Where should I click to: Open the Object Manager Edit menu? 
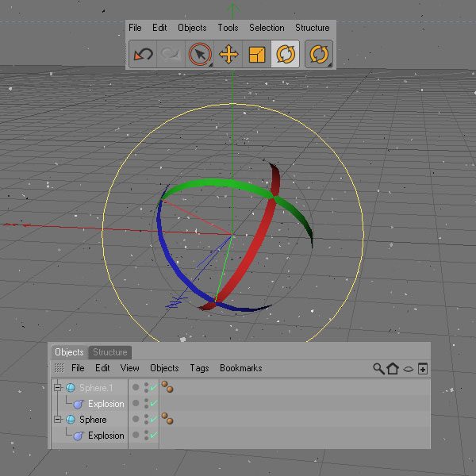(x=102, y=368)
